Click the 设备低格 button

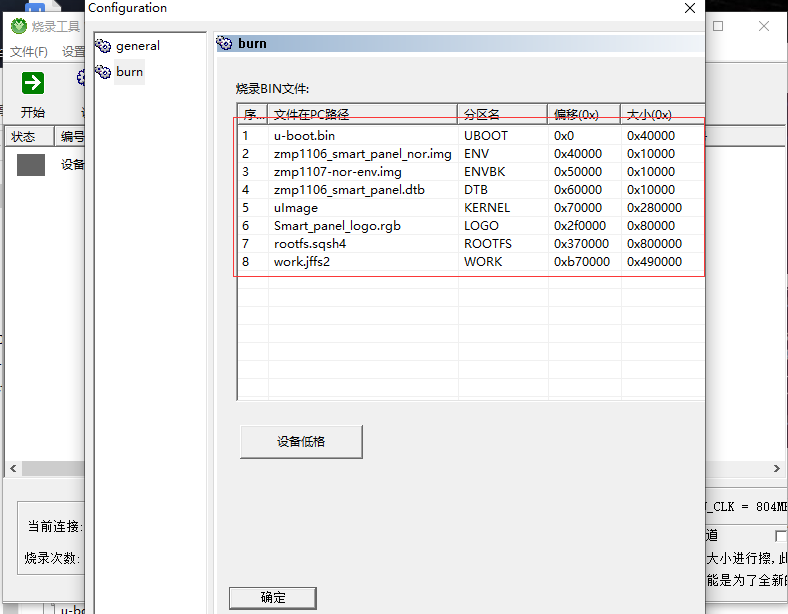pos(301,442)
